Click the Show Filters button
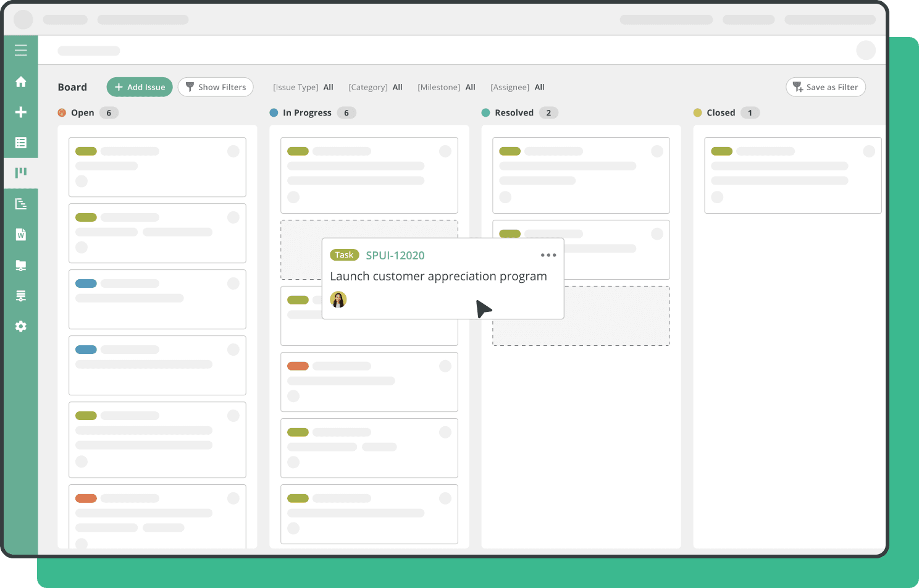 point(216,87)
